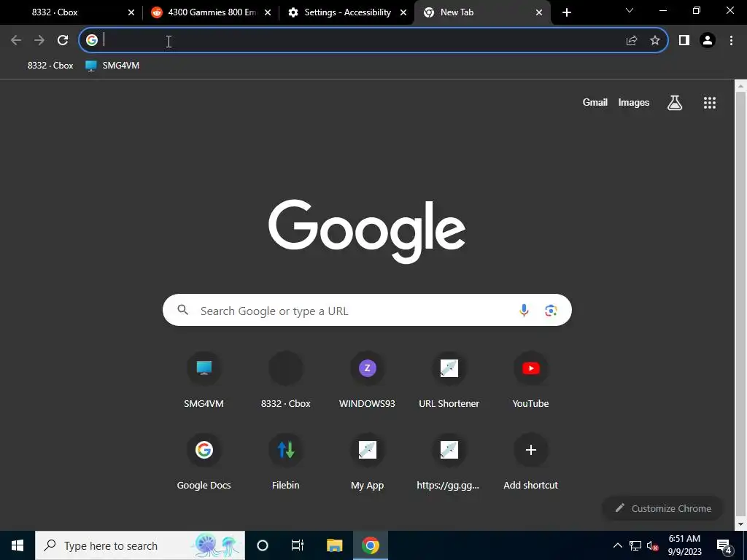Close the 4300 Gammies tab
Screen dimensions: 747x560
[x=267, y=12]
